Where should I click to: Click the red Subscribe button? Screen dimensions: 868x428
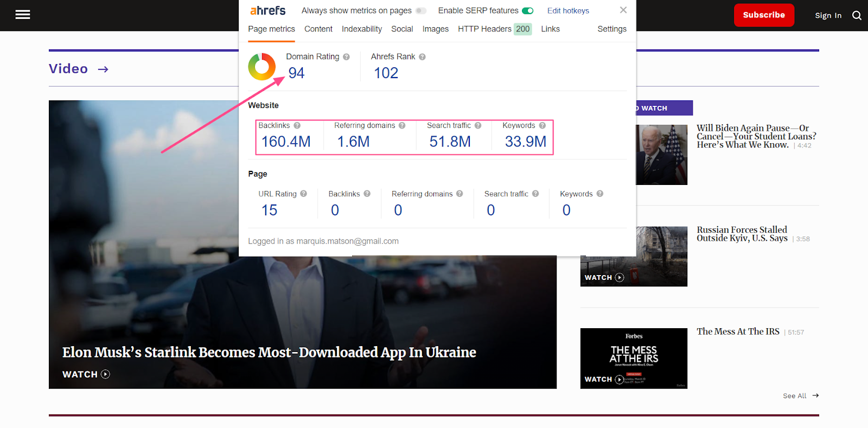(x=764, y=15)
